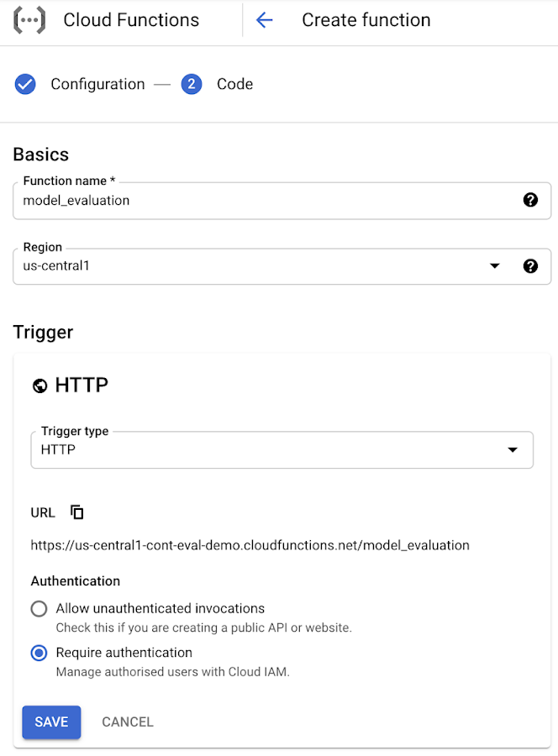This screenshot has width=558, height=756.
Task: Open the Region dropdown arrow
Action: click(x=495, y=265)
